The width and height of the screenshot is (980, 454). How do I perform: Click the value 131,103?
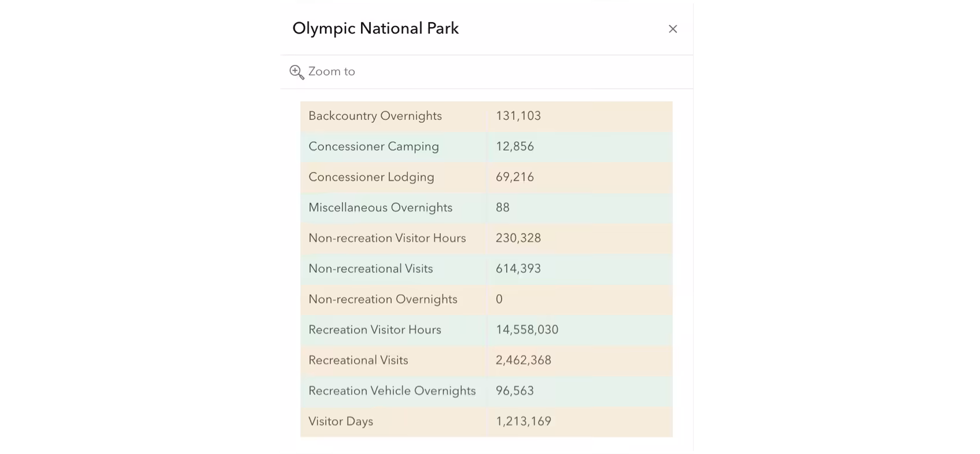[518, 116]
